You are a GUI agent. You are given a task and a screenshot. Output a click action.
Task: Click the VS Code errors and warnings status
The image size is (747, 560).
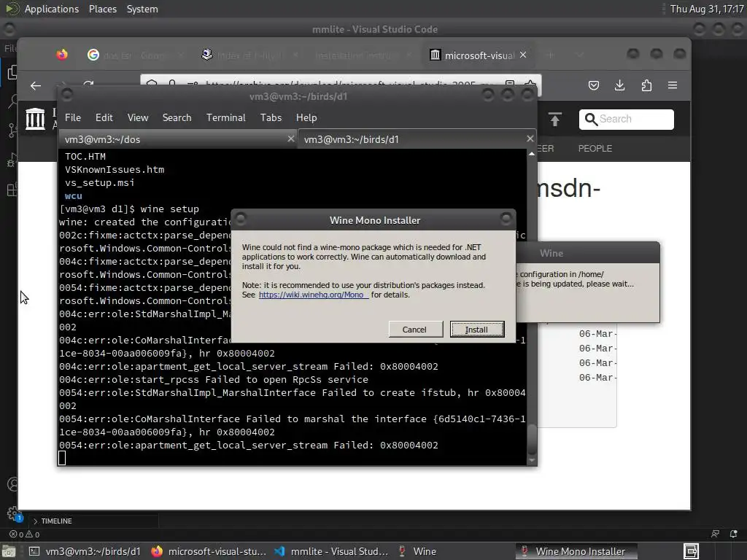(x=25, y=534)
